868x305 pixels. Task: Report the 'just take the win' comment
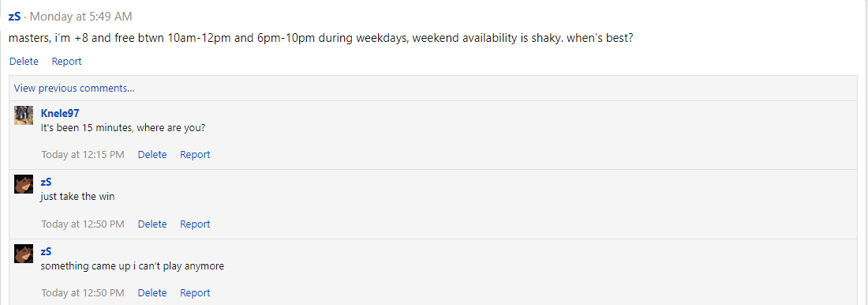coord(195,224)
